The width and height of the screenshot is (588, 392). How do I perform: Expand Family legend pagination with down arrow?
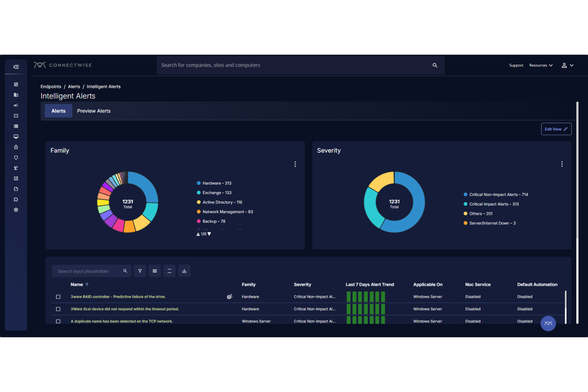click(x=209, y=234)
